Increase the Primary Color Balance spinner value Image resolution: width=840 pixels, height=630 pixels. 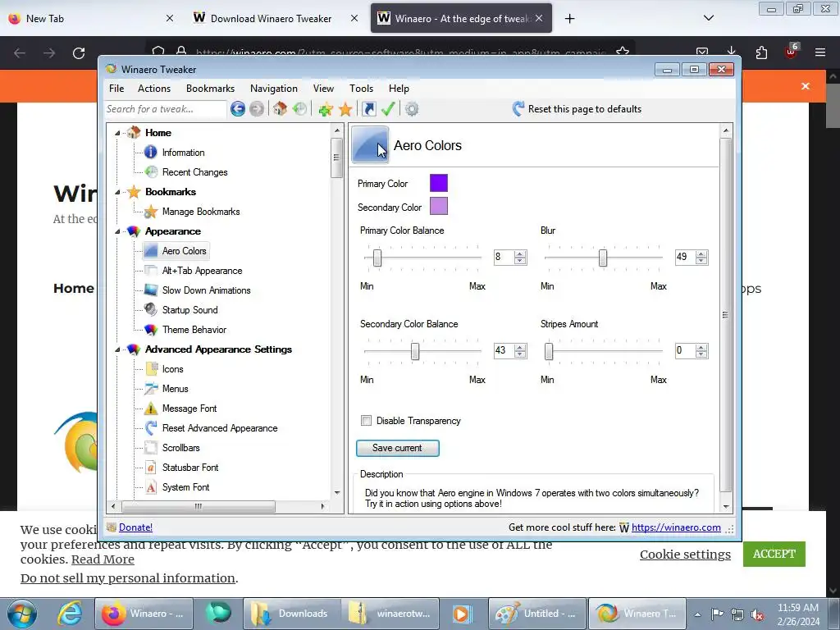coord(519,254)
